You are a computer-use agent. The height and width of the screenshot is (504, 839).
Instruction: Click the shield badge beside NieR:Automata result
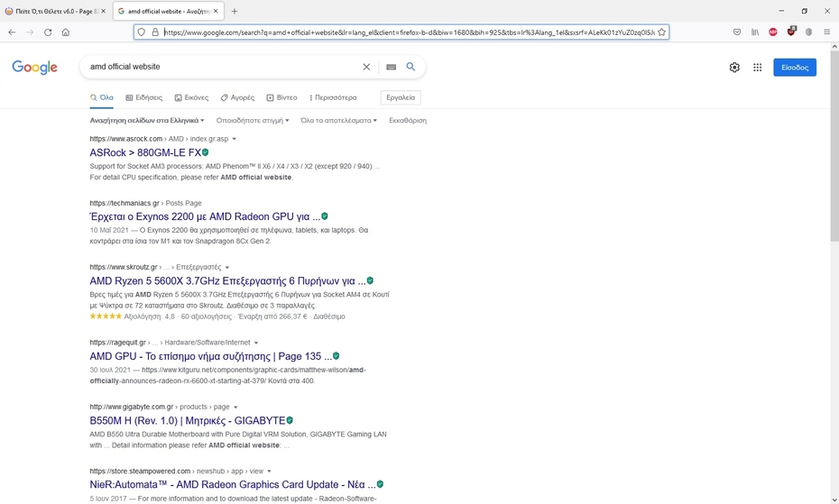click(x=380, y=484)
